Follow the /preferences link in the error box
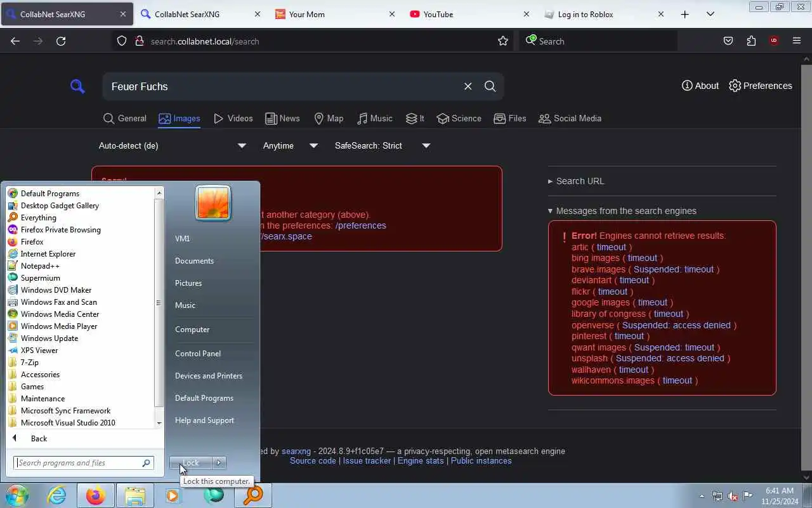The height and width of the screenshot is (508, 812). pos(360,225)
